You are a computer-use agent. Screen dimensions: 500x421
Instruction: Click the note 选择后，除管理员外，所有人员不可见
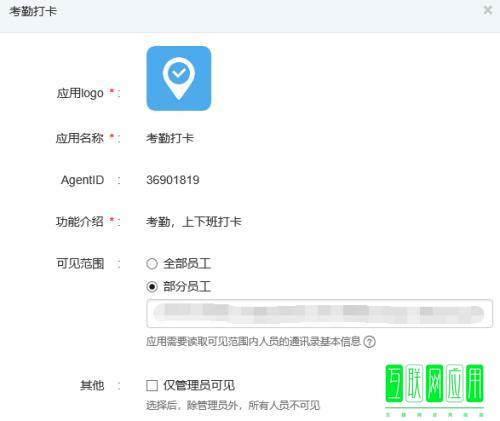[233, 405]
